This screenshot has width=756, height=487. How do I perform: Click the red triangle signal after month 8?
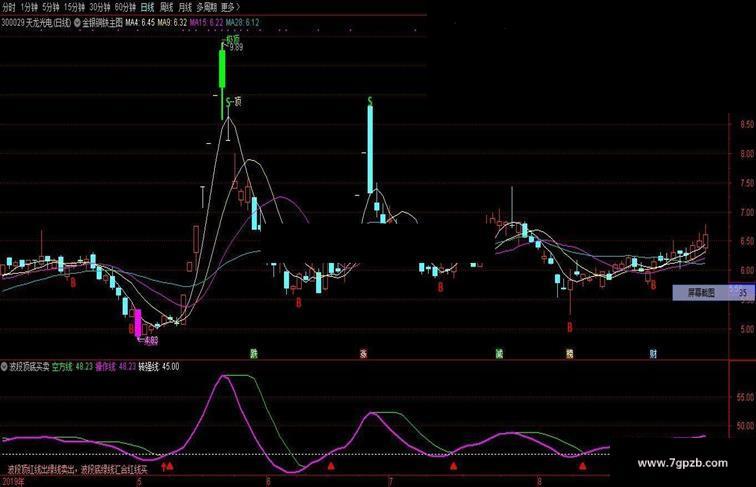coord(582,466)
